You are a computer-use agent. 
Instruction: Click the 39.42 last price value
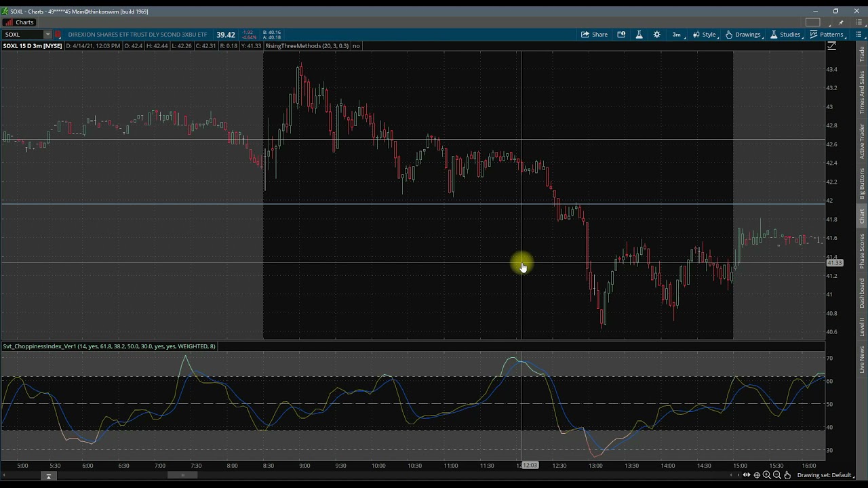pyautogui.click(x=226, y=35)
